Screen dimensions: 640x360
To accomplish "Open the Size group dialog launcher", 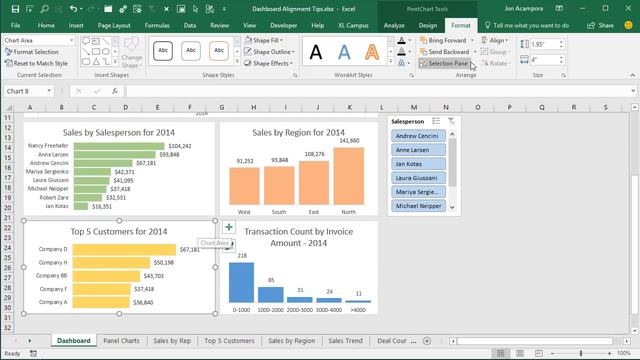I will point(564,76).
